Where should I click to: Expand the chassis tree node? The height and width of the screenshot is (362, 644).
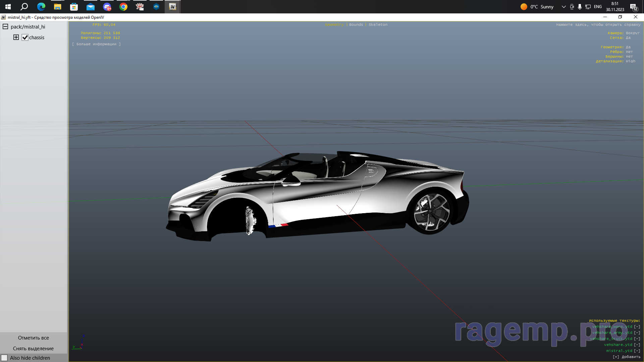pos(16,37)
